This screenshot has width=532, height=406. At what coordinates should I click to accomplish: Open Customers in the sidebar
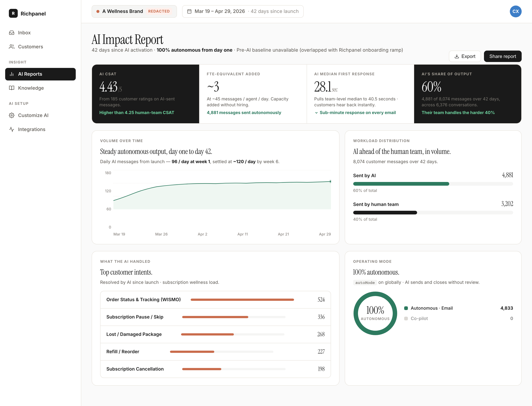40,47
